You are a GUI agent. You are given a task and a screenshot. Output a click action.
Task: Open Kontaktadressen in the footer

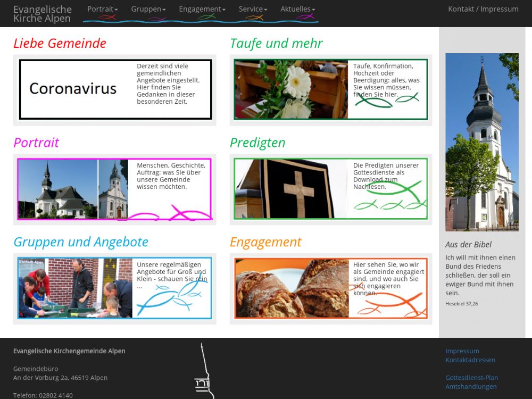[471, 360]
